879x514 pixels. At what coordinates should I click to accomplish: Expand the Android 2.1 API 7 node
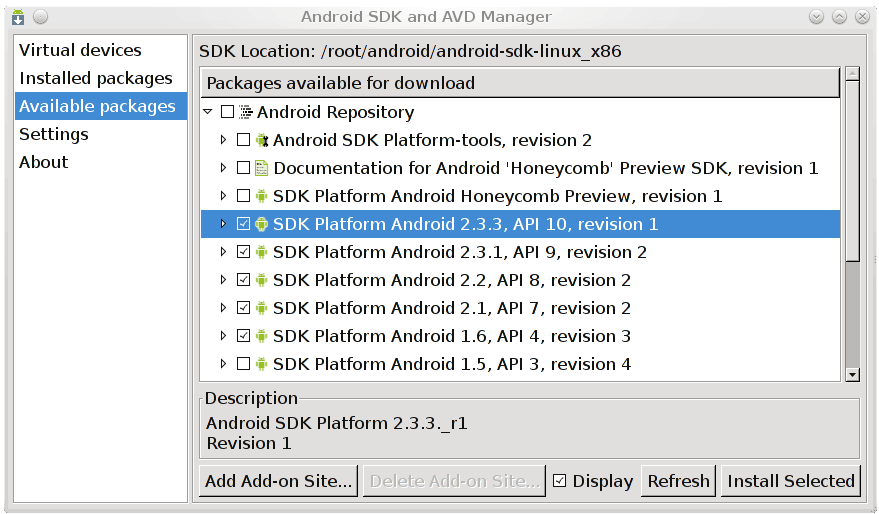pyautogui.click(x=224, y=308)
